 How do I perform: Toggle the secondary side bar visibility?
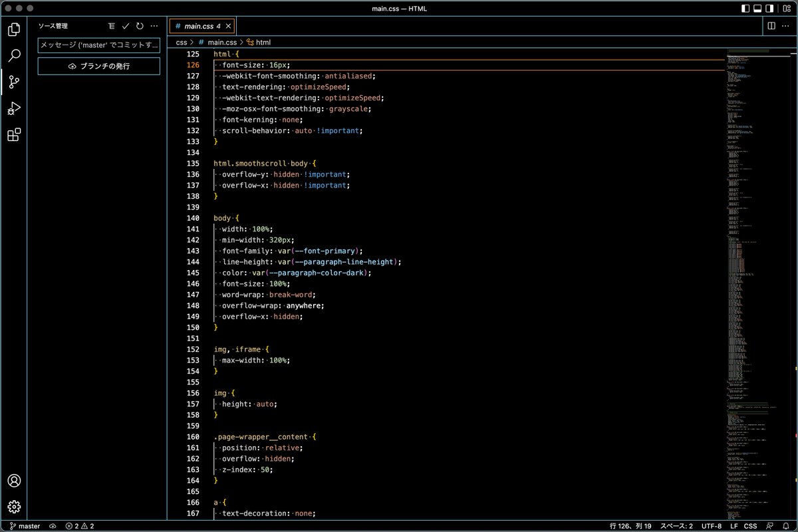tap(770, 9)
